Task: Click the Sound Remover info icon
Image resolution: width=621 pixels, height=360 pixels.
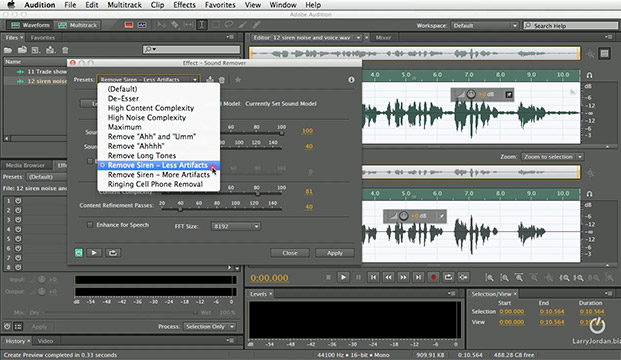Action: pyautogui.click(x=351, y=80)
